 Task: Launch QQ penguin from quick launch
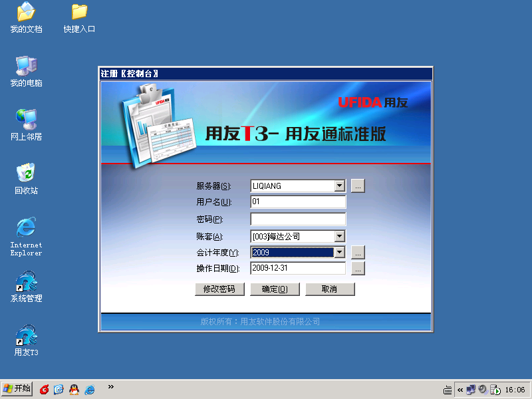[74, 389]
